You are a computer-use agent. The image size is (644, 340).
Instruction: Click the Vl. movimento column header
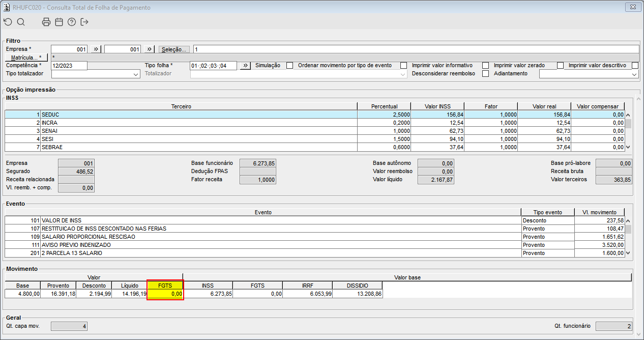tap(600, 212)
